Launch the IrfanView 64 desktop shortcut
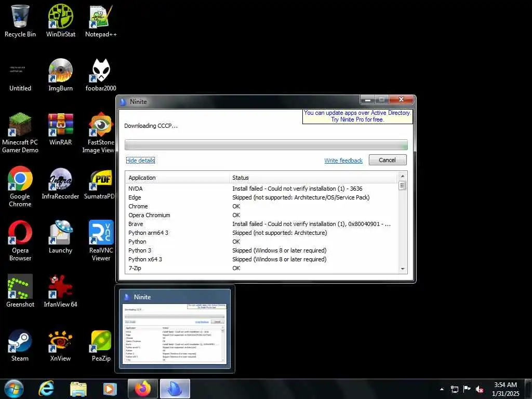Viewport: 532px width, 399px height. click(61, 291)
